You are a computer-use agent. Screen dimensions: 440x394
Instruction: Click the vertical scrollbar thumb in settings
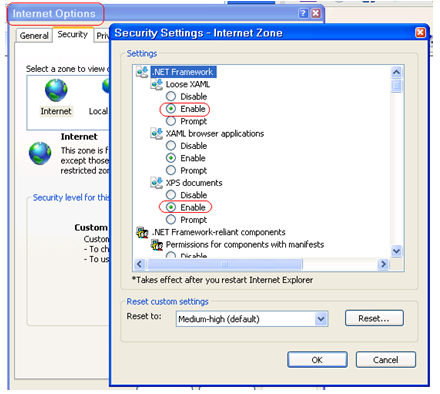(x=396, y=86)
